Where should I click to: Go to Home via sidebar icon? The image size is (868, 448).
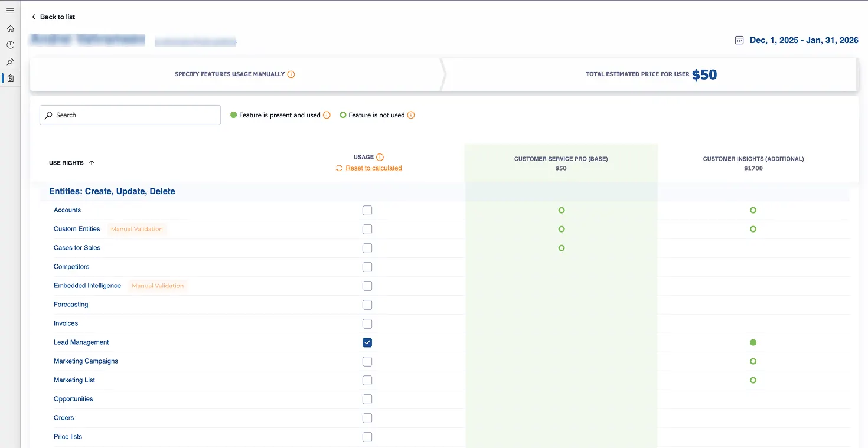(10, 28)
